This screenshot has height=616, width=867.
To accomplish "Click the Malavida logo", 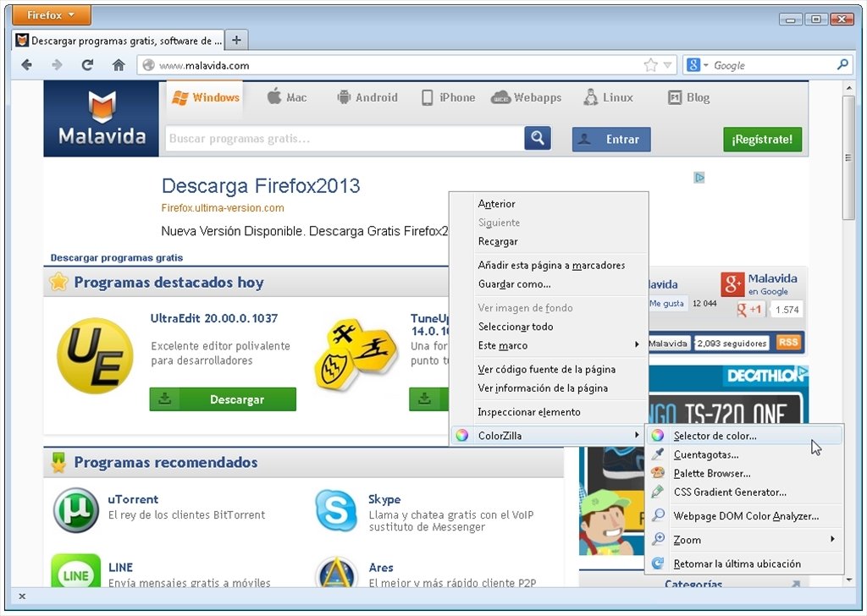I will coord(102,118).
